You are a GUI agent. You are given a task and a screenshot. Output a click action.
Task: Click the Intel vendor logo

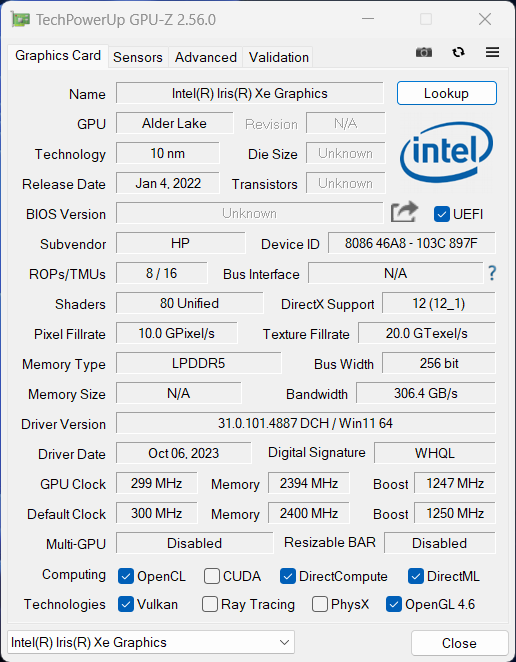tap(446, 152)
